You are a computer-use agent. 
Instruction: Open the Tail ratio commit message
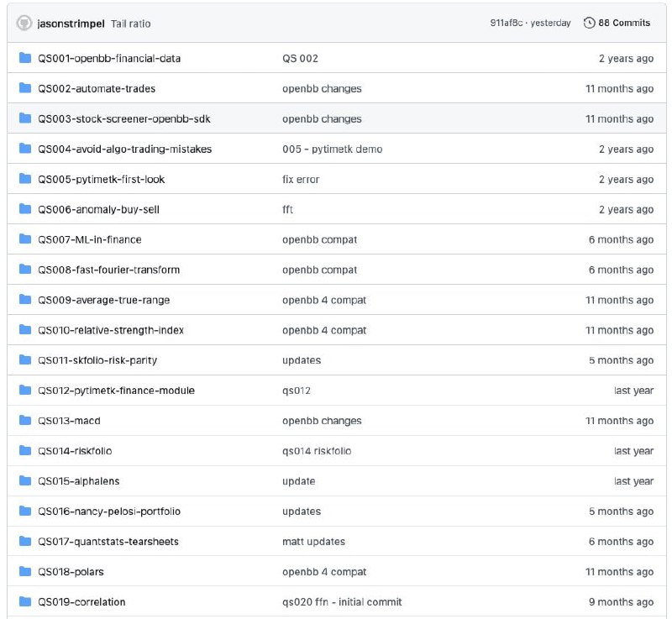[131, 24]
